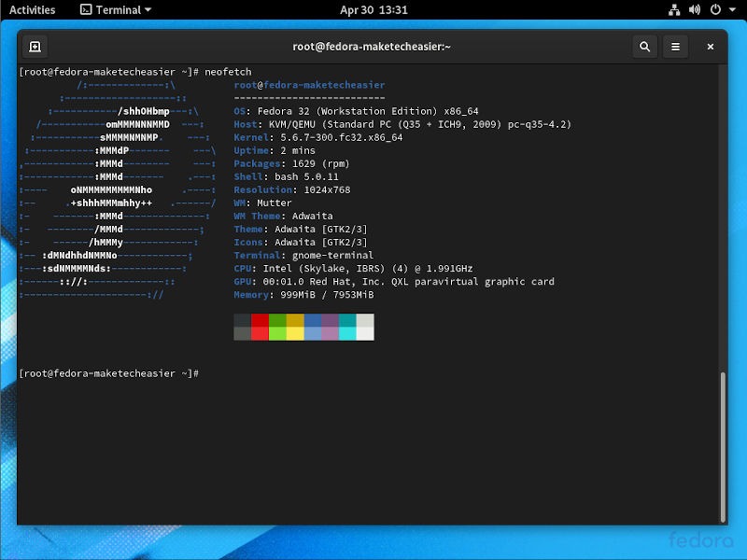Screen dimensions: 747x560
Task: Open the hamburger menu in the terminal header bar
Action: tap(675, 46)
